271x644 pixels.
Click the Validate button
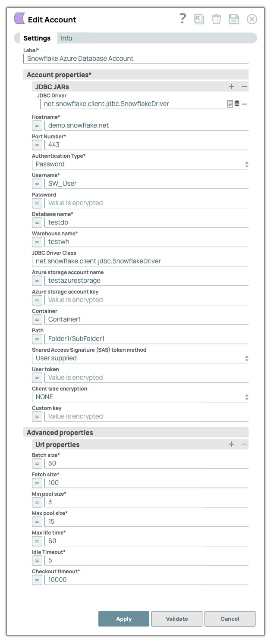[177, 619]
